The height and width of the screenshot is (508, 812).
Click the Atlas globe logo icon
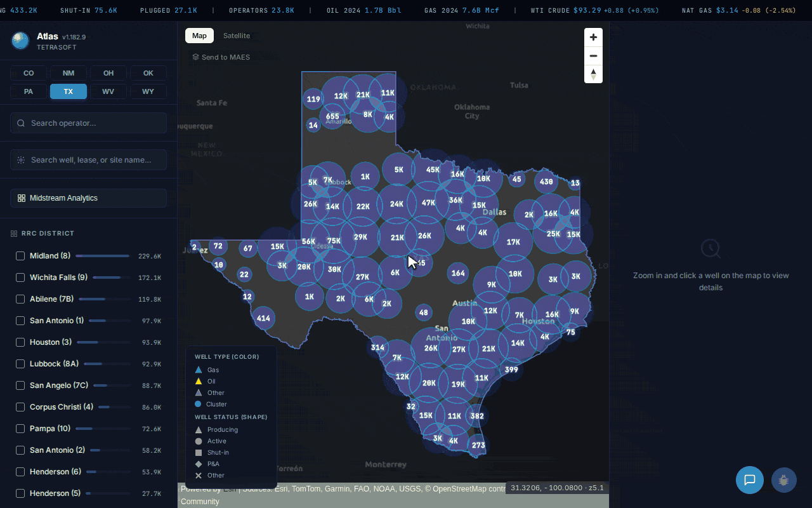tap(20, 41)
